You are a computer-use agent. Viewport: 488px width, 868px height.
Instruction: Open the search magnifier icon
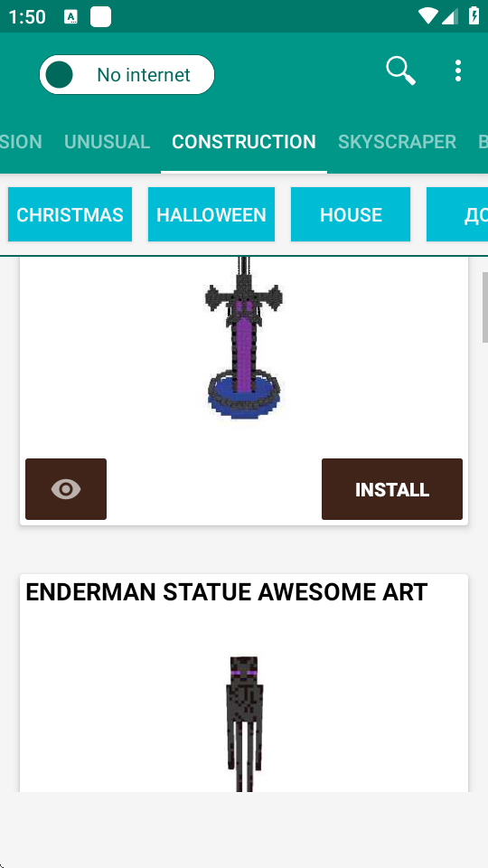click(400, 71)
